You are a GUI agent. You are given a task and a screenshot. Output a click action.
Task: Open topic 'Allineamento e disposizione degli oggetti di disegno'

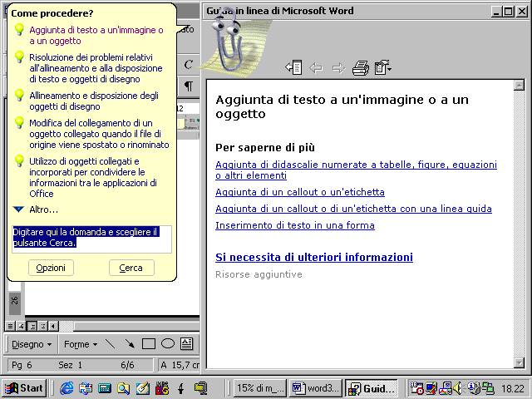point(94,101)
